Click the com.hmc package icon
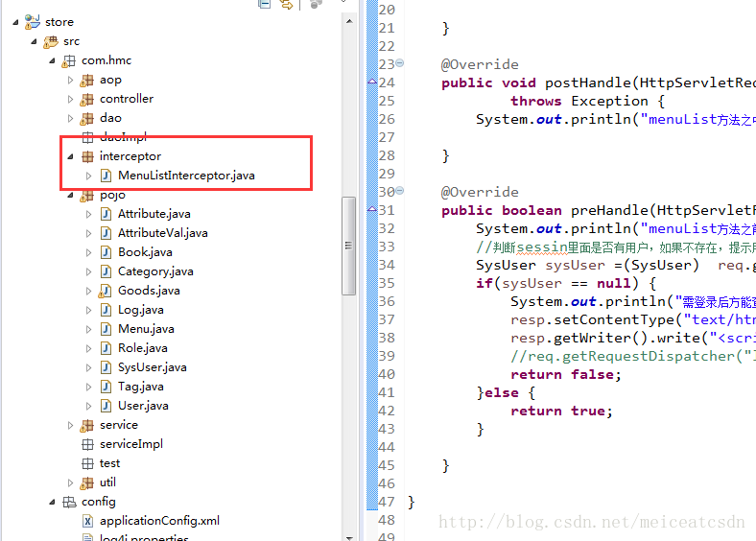756x541 pixels. (69, 60)
